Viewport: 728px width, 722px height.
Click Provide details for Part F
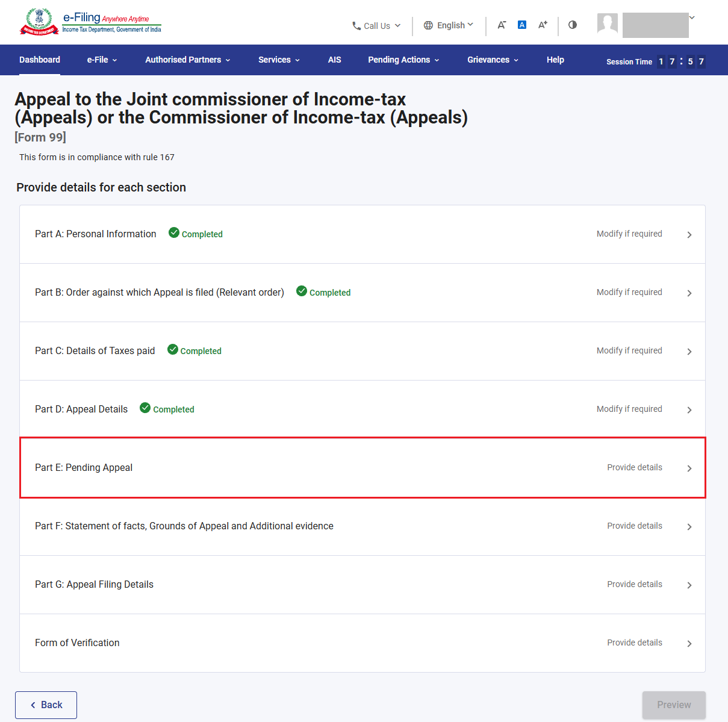635,526
